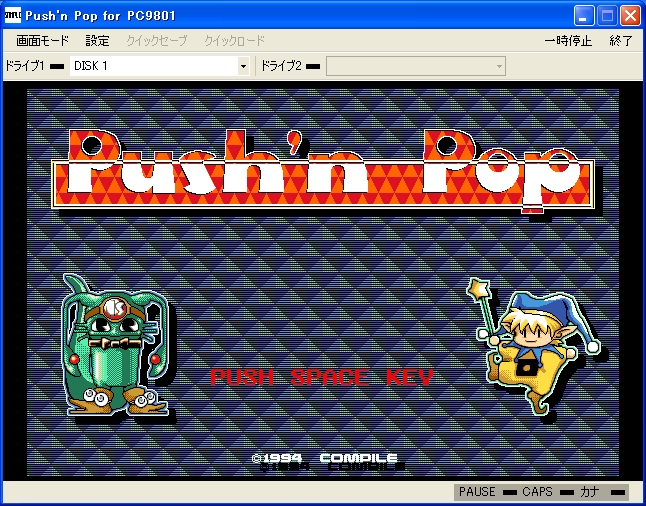Click the greyed-out クイックロード menu item

click(234, 41)
